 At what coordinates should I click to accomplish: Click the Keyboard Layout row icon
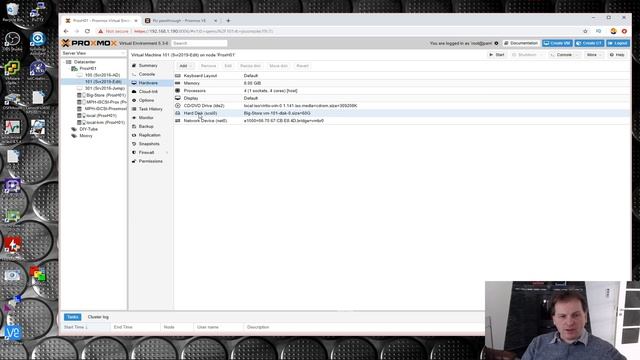click(178, 76)
